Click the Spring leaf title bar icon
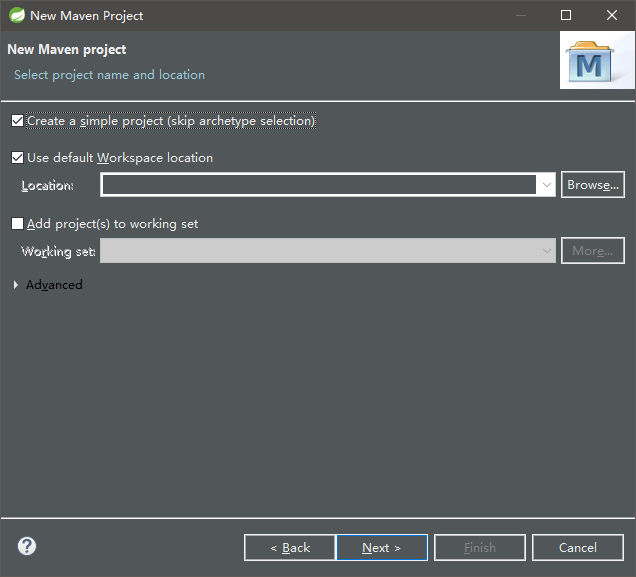Viewport: 636px width, 577px height. [17, 15]
